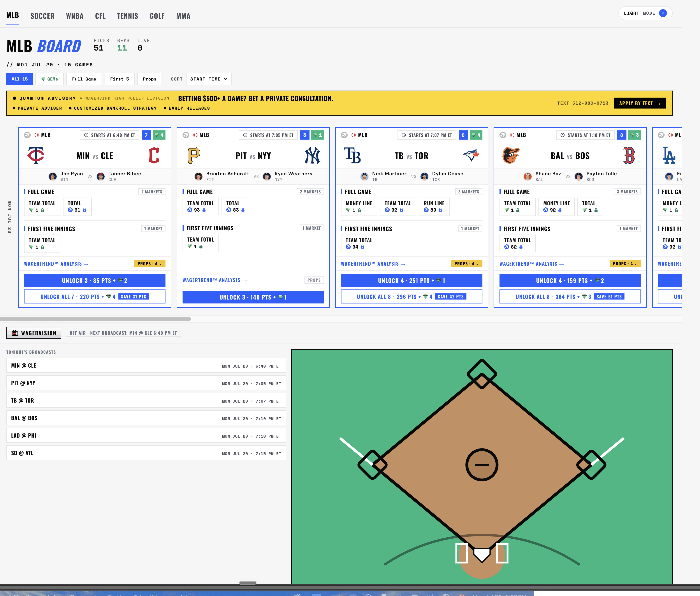Click the Tampa Bay Rays logo

[x=352, y=155]
